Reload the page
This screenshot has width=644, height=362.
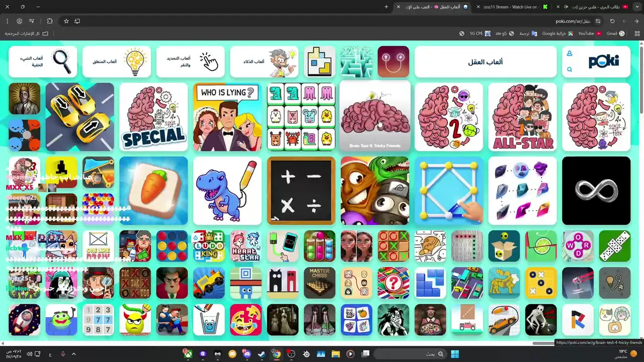click(612, 21)
